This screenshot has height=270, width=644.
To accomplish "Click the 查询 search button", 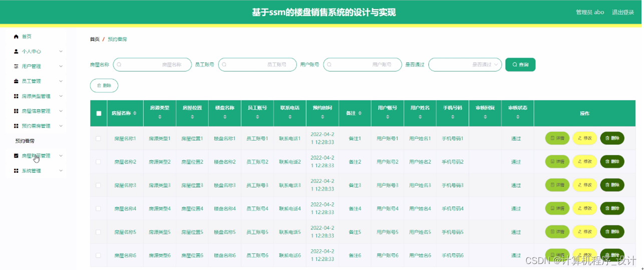I will (520, 65).
